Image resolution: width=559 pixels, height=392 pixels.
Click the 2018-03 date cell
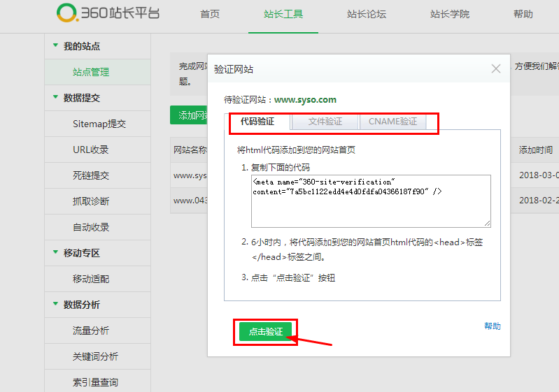click(539, 175)
